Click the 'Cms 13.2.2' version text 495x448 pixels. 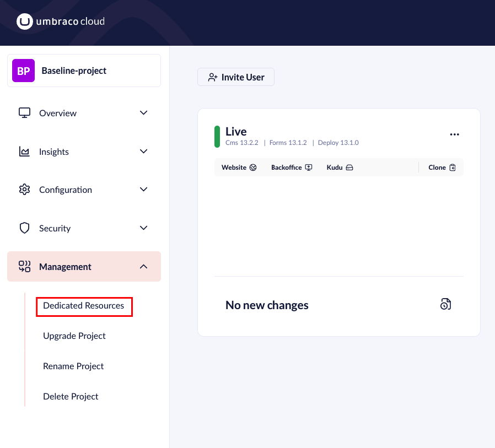point(242,143)
